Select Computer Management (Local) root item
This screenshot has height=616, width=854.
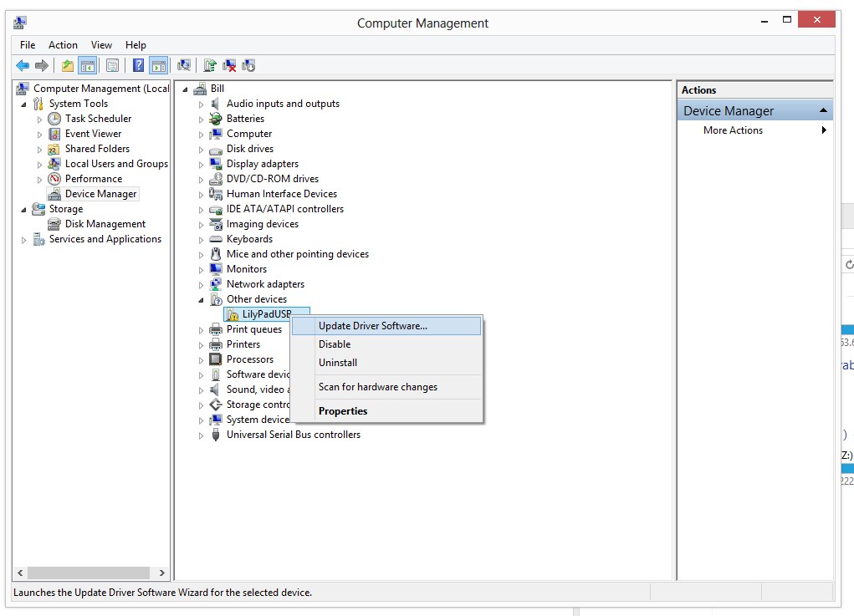[101, 88]
